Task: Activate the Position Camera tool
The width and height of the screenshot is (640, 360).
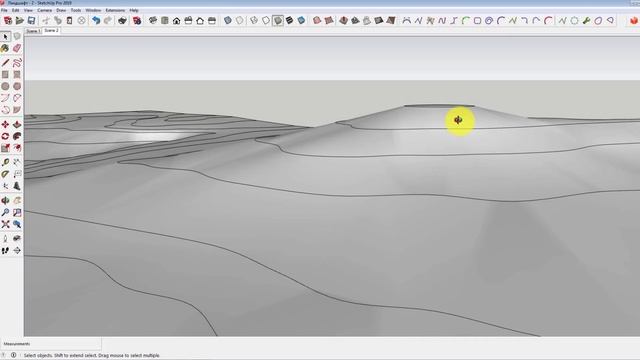Action: tap(5, 239)
